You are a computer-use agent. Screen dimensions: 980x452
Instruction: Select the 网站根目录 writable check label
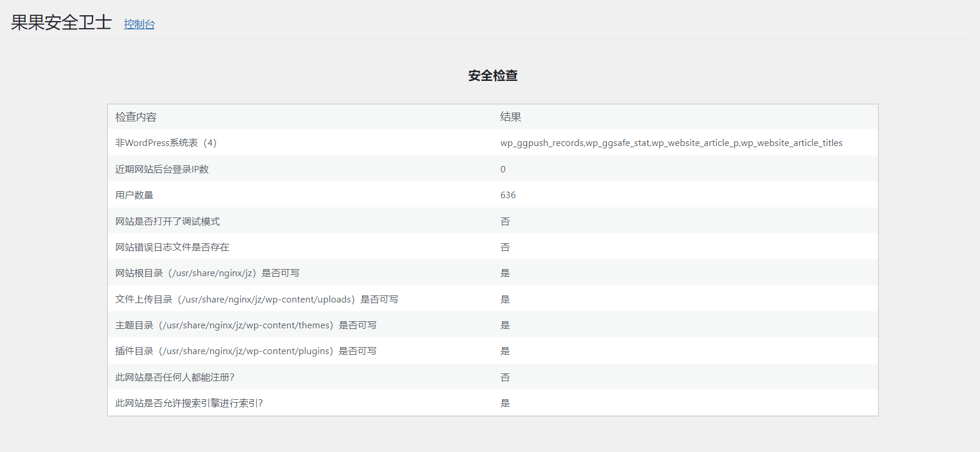tap(207, 273)
